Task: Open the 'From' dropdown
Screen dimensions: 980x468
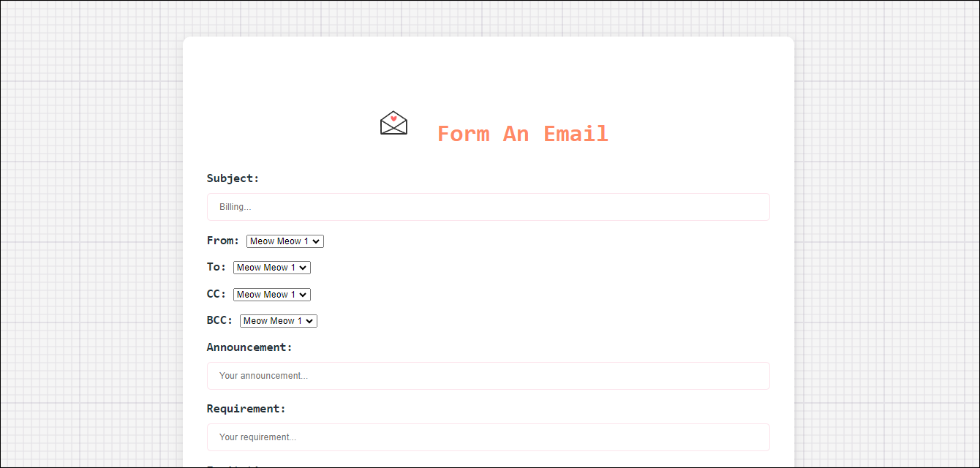Action: tap(284, 241)
